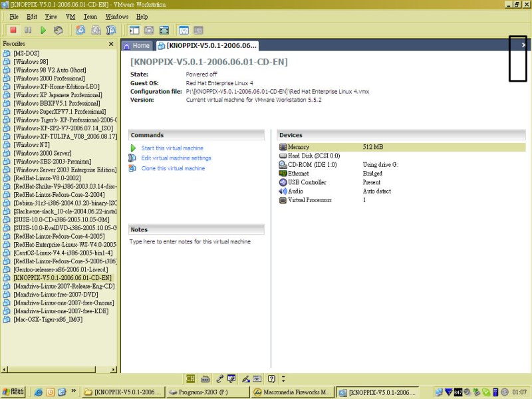Click the Suspend pause toolbar icon
The image size is (532, 399).
[x=28, y=30]
